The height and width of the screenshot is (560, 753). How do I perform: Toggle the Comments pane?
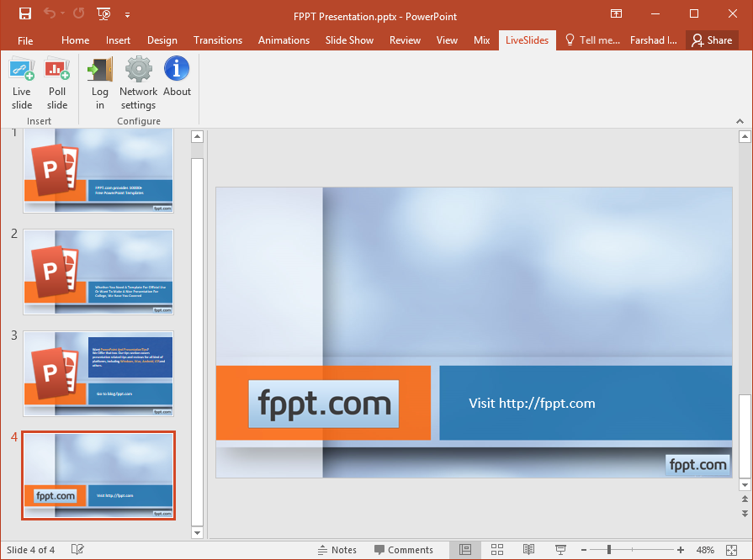pyautogui.click(x=403, y=550)
